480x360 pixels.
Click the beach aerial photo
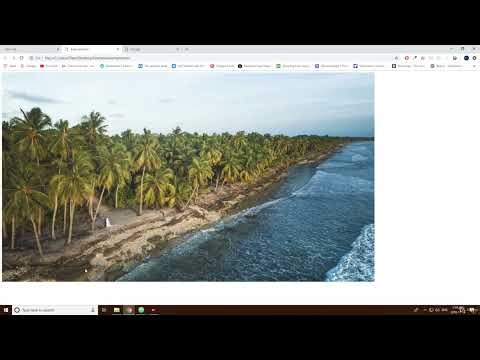(x=188, y=177)
